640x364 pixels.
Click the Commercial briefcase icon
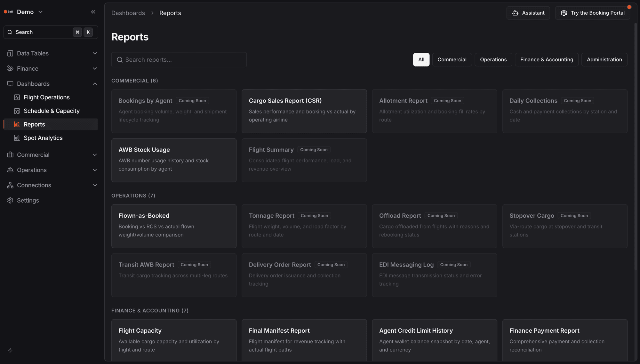point(10,155)
